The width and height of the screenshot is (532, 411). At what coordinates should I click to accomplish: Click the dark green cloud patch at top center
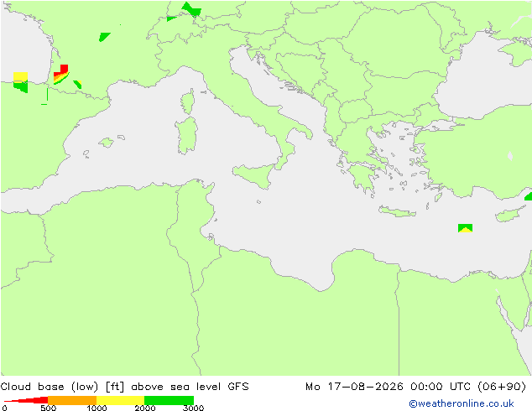191,9
